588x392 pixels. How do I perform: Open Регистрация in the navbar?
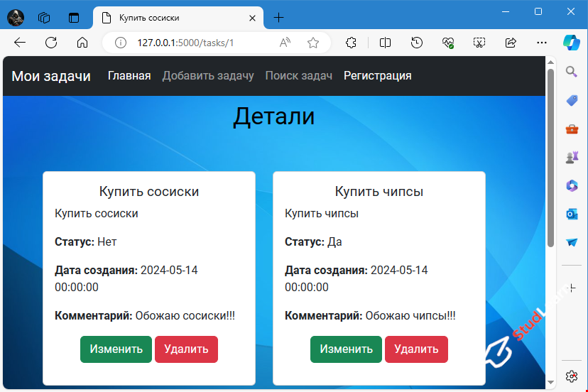click(378, 76)
